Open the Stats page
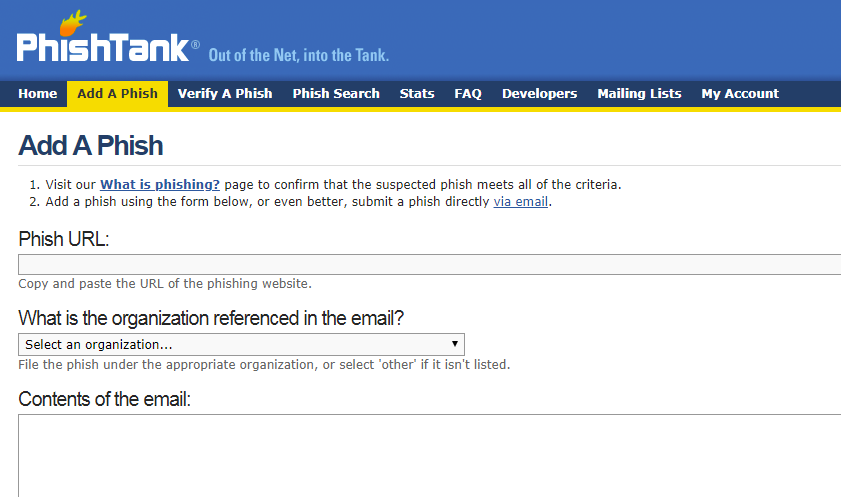Image resolution: width=841 pixels, height=497 pixels. click(417, 94)
